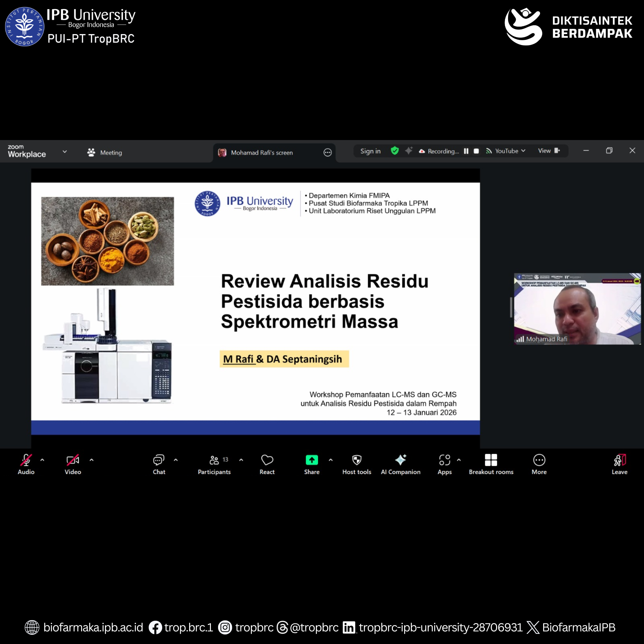Stop the recording
This screenshot has height=644, width=644.
pyautogui.click(x=476, y=151)
